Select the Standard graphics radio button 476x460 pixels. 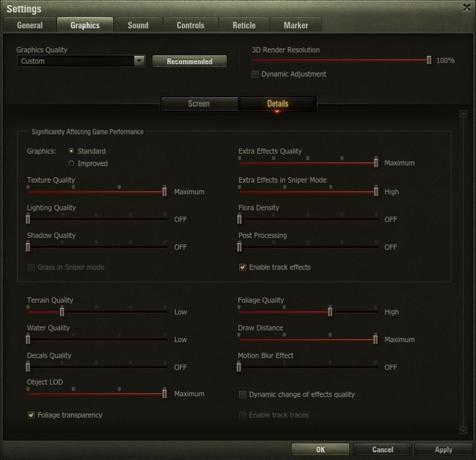pyautogui.click(x=71, y=151)
